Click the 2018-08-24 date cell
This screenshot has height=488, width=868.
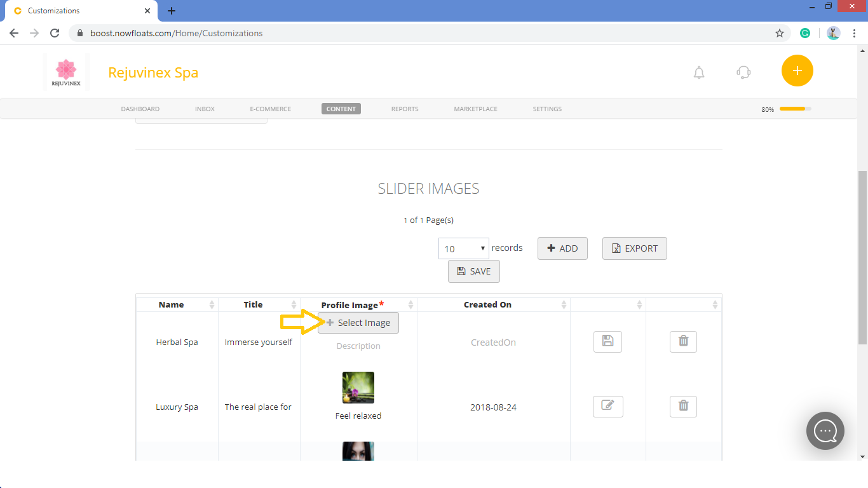[x=493, y=407]
